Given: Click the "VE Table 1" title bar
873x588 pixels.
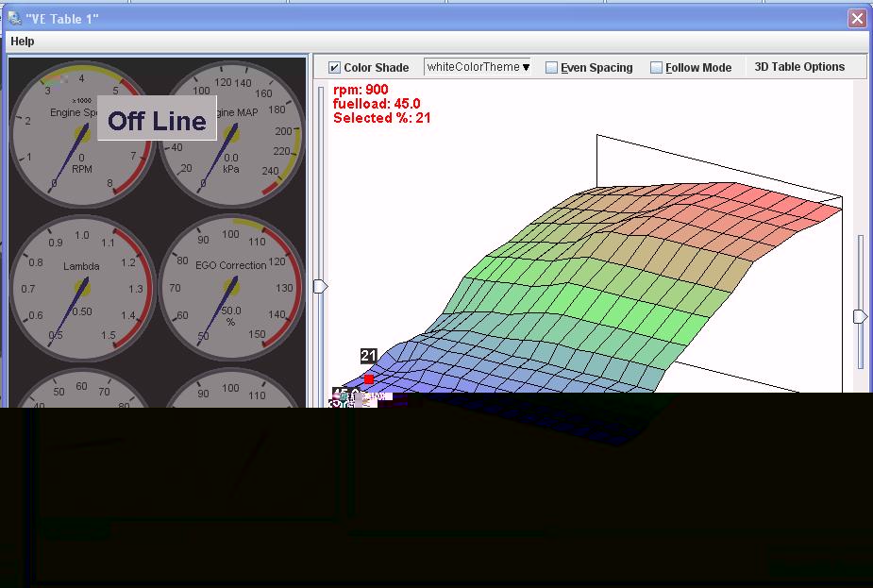Looking at the screenshot, I should 425,18.
